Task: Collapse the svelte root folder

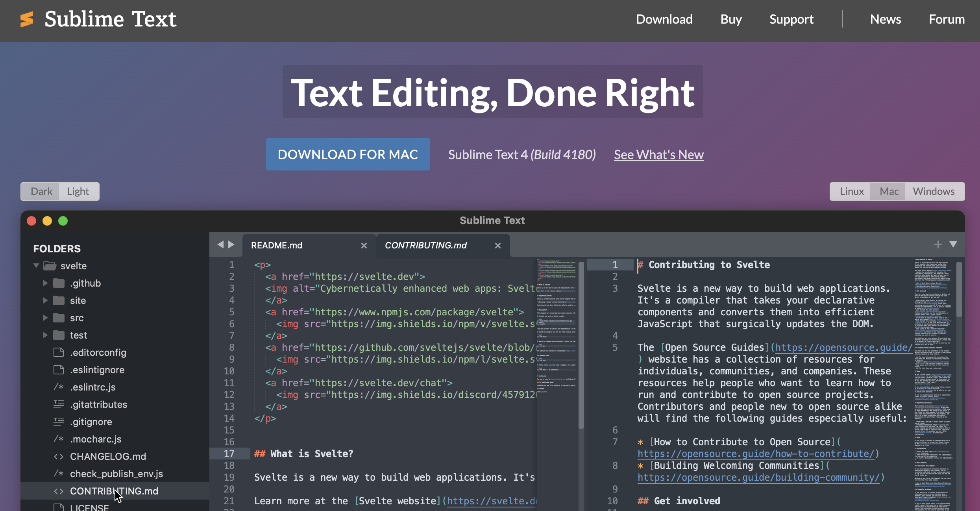Action: click(36, 266)
